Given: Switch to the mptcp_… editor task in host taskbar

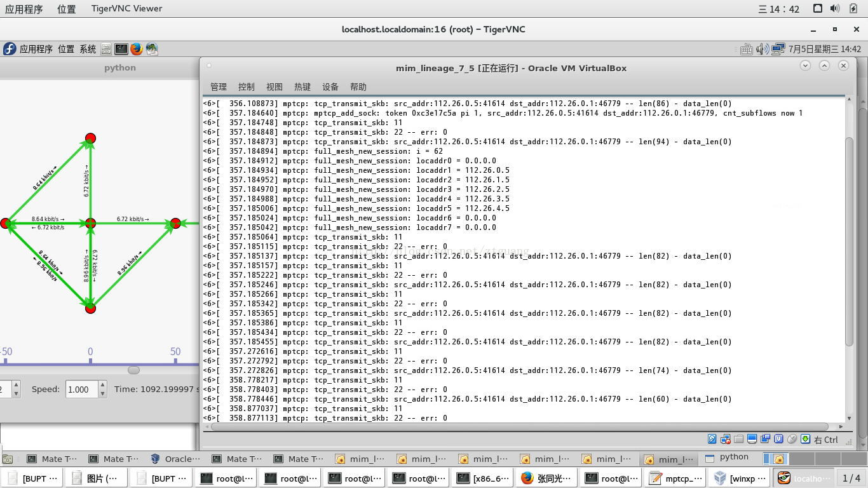Looking at the screenshot, I should tap(674, 478).
